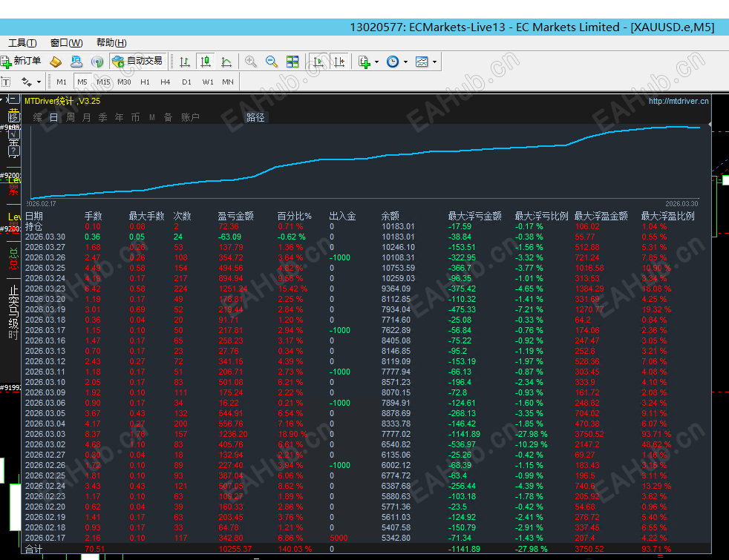Toggle the 自动交易 auto trading button
The width and height of the screenshot is (729, 560).
[138, 62]
